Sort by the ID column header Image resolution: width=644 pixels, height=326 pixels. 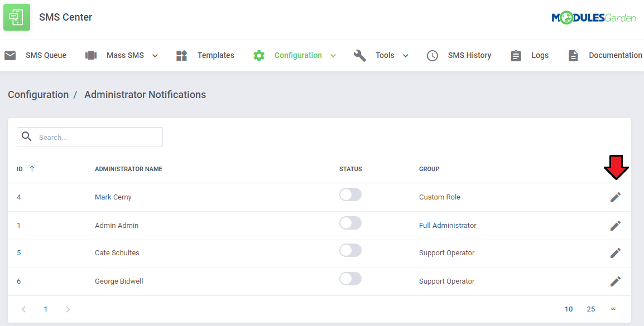coord(20,169)
